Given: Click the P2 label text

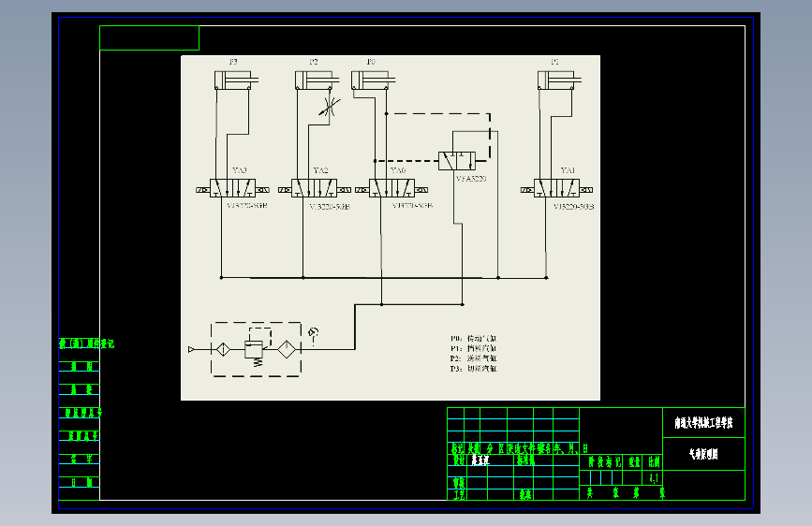Looking at the screenshot, I should point(314,62).
